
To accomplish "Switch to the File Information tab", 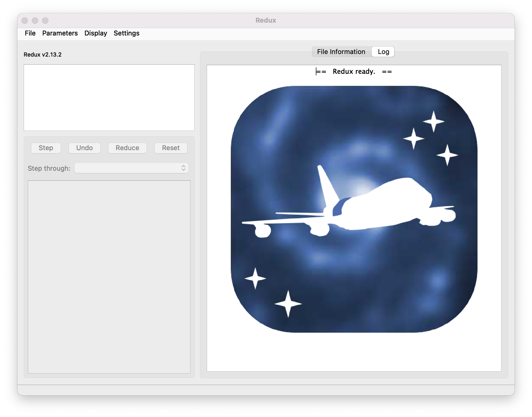I will click(x=341, y=52).
